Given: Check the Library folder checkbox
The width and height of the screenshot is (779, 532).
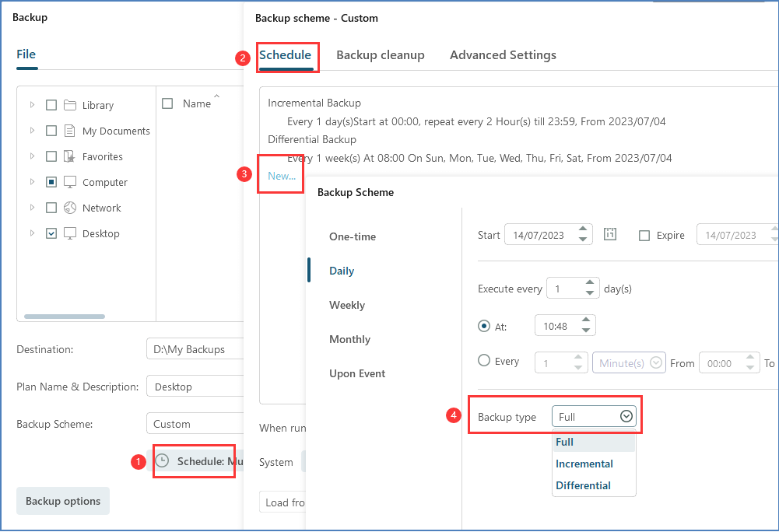Looking at the screenshot, I should [51, 105].
